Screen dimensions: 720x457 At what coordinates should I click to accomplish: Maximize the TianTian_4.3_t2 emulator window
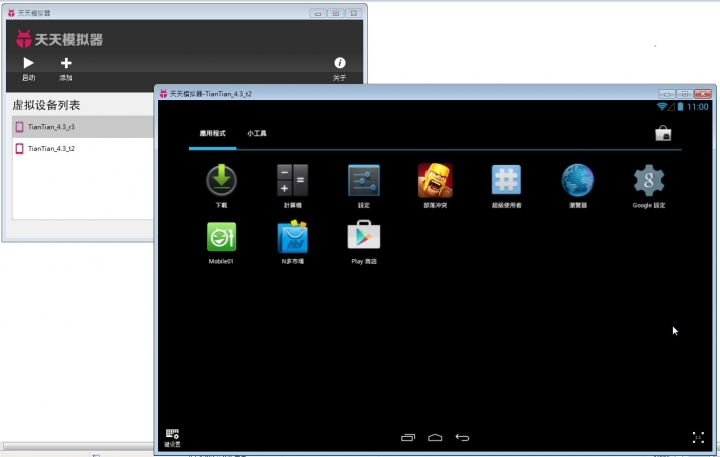(x=685, y=94)
